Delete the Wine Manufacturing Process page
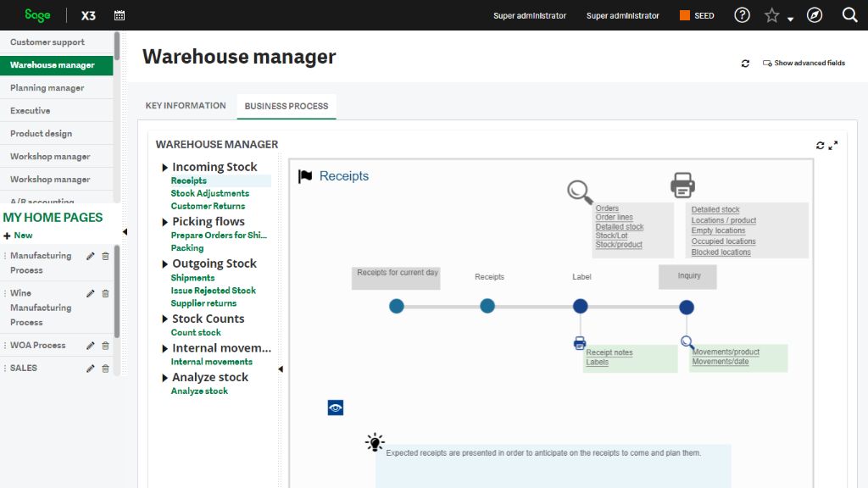The width and height of the screenshot is (868, 488). pos(105,293)
